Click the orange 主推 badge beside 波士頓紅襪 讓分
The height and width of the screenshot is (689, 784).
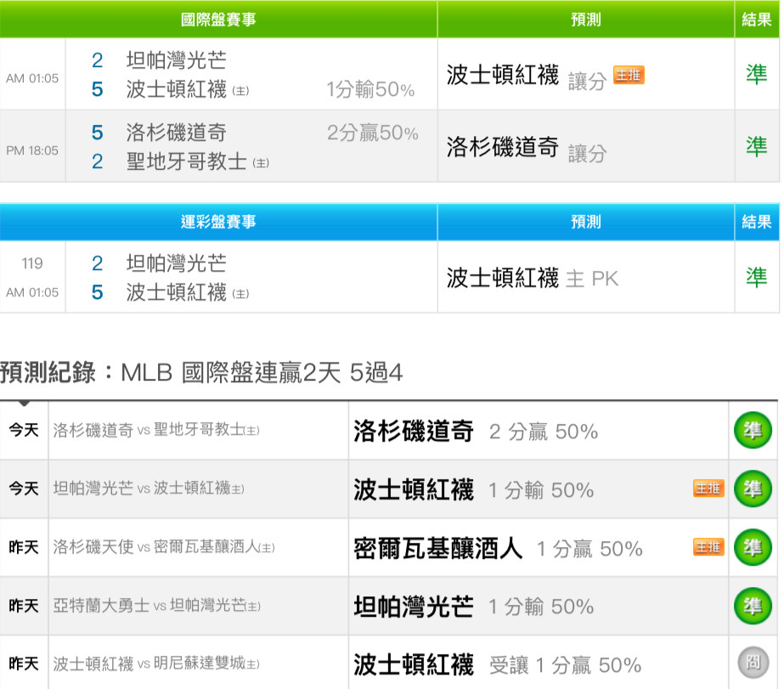(629, 75)
